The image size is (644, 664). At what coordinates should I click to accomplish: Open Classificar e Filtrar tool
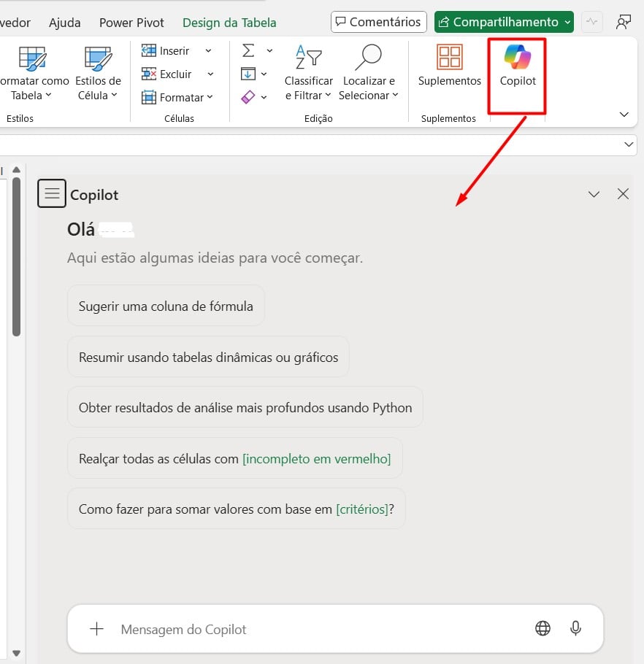(x=308, y=72)
